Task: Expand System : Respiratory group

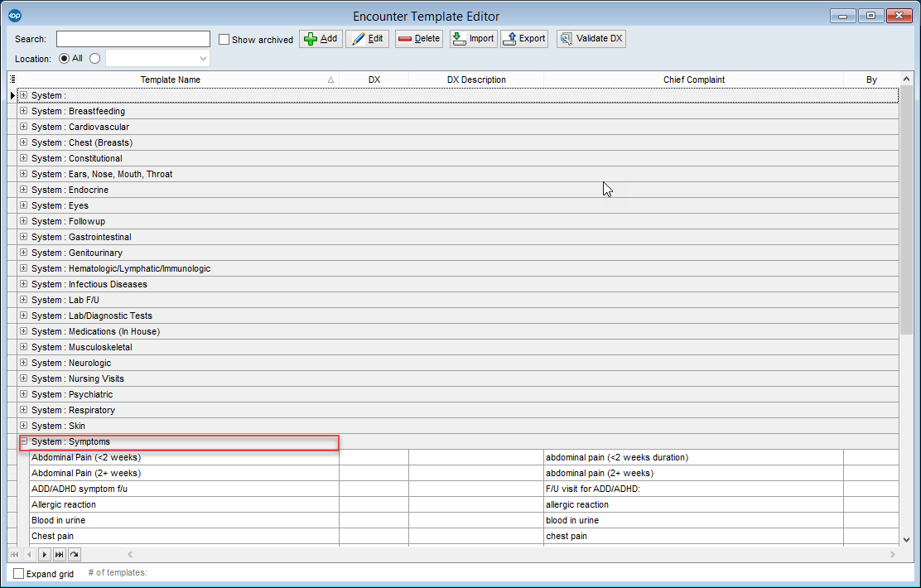Action: [23, 409]
